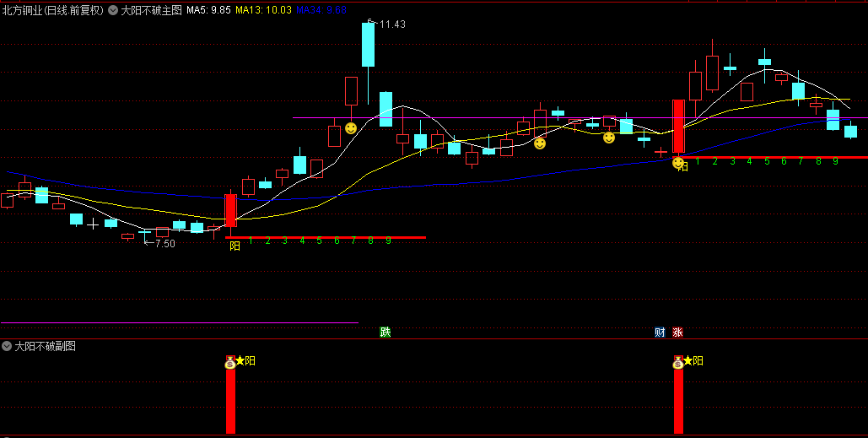Click the right star 阳 marker in sub-chart
The image size is (868, 438).
(693, 361)
